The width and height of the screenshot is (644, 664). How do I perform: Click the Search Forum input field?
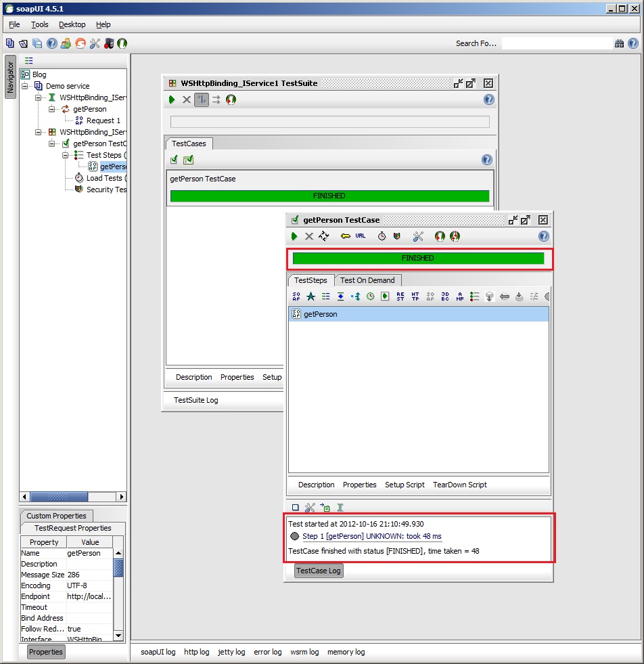(x=557, y=43)
